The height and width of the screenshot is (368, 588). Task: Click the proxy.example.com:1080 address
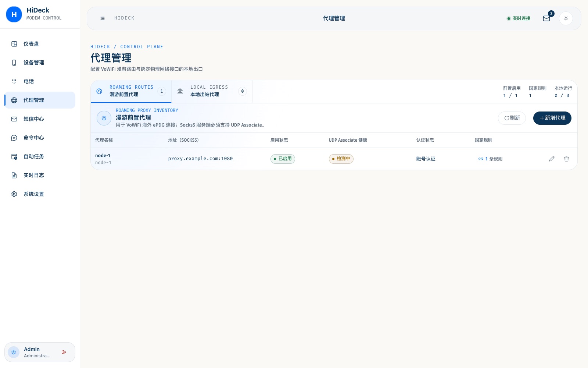coord(200,159)
